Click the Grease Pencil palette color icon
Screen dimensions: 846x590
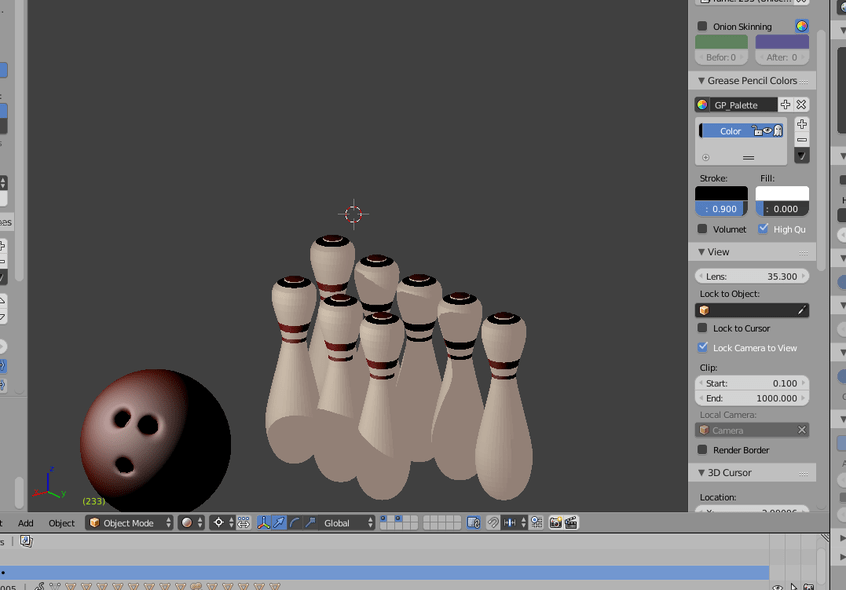click(703, 104)
